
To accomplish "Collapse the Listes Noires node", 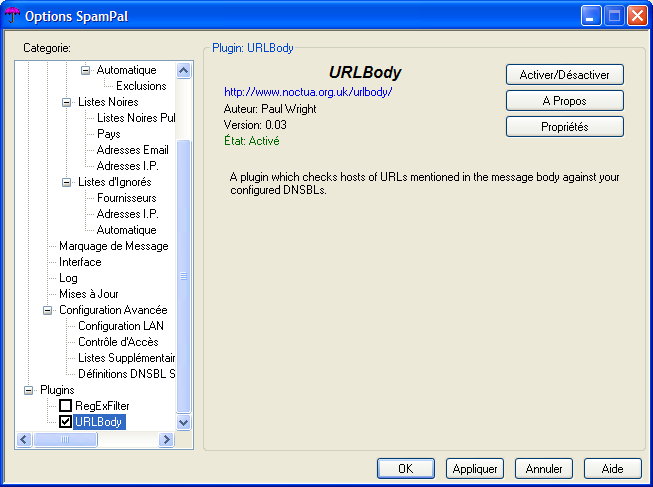I will coord(66,102).
